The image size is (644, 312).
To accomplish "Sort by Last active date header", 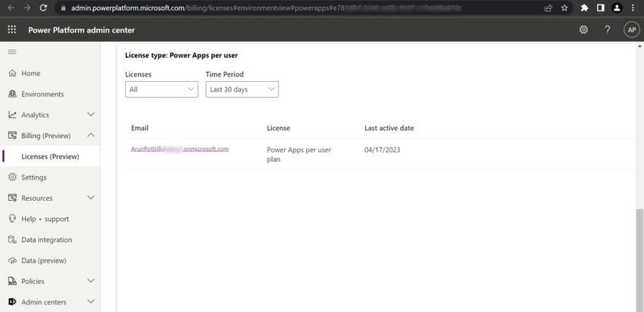I will [389, 128].
